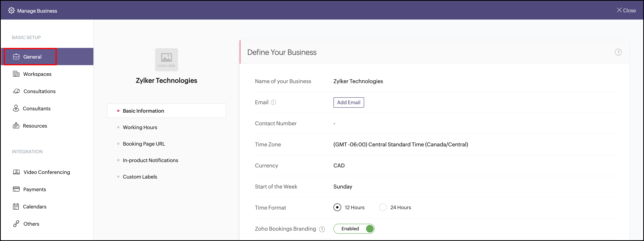Open Video Conferencing integration settings

point(47,172)
